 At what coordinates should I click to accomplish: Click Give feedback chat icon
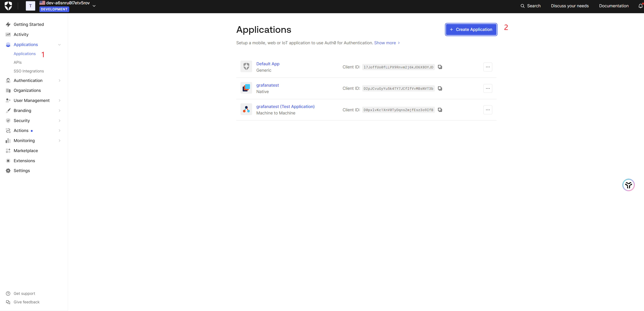click(8, 302)
